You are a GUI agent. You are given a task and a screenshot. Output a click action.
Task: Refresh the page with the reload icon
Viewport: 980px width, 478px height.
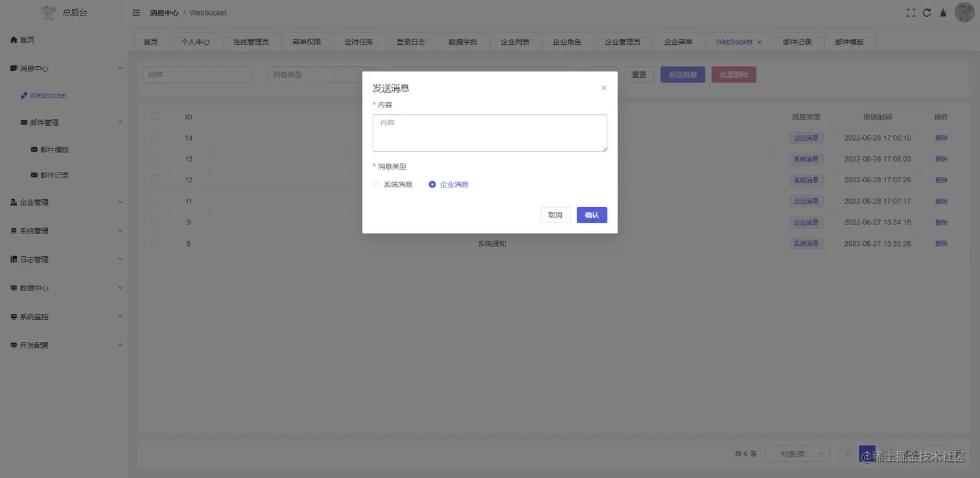point(927,12)
